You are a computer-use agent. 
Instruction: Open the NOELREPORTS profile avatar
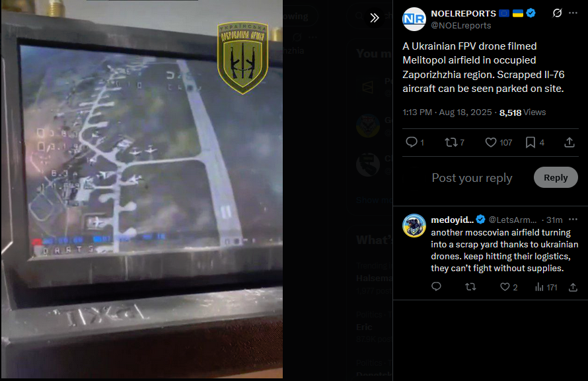tap(414, 19)
